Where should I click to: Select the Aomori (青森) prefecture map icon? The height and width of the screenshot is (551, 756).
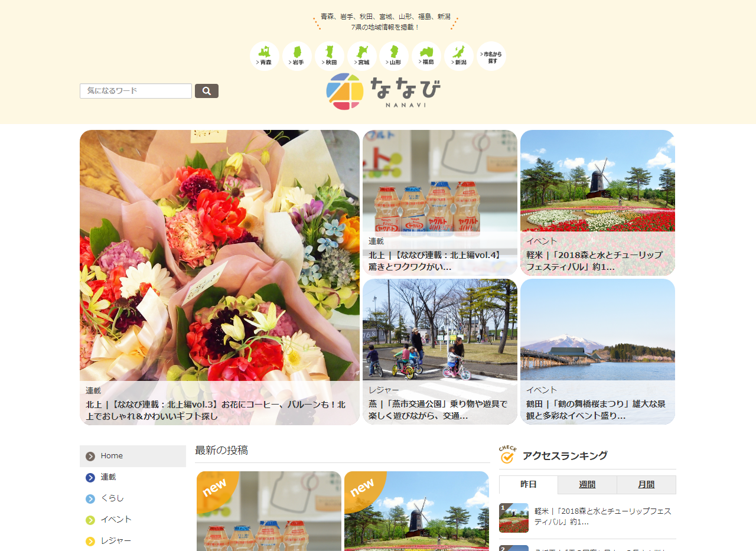(264, 56)
